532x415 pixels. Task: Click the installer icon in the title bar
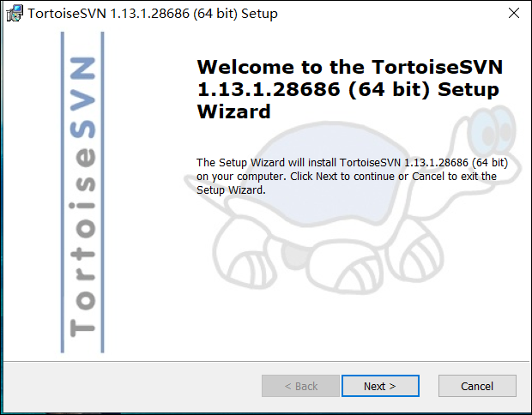coord(15,14)
